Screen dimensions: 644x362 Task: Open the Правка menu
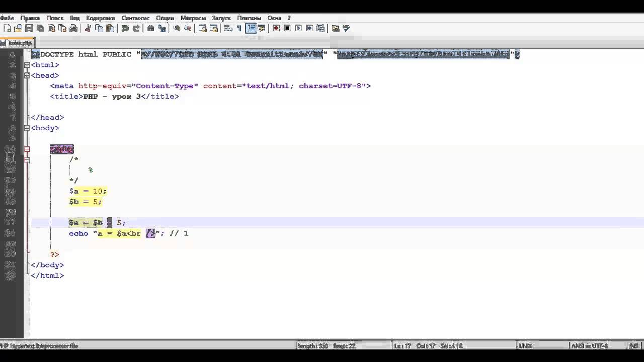(x=30, y=18)
